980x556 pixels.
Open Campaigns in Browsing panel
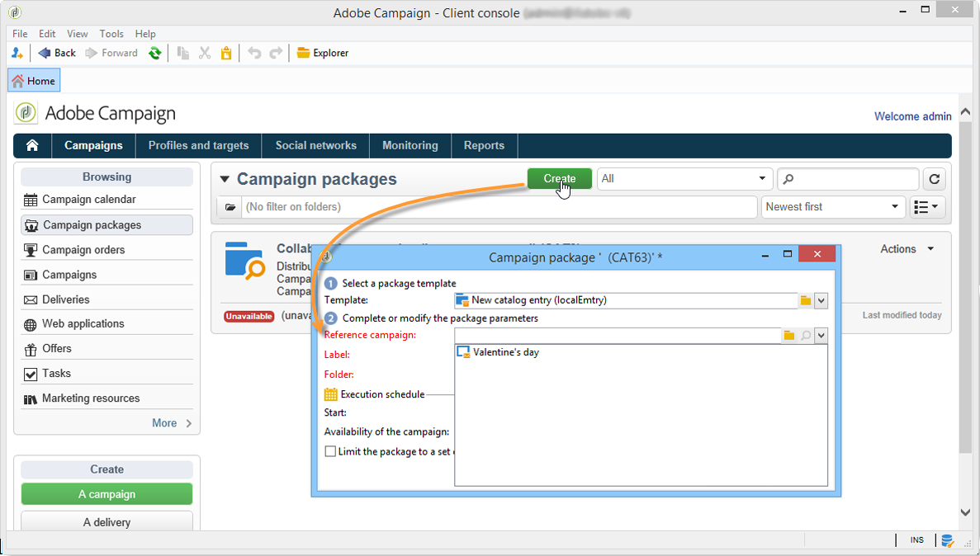click(x=107, y=275)
